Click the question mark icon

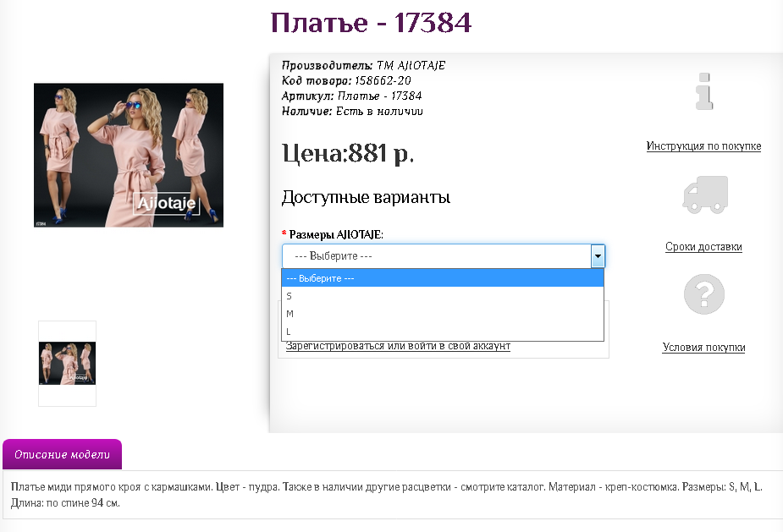(704, 294)
